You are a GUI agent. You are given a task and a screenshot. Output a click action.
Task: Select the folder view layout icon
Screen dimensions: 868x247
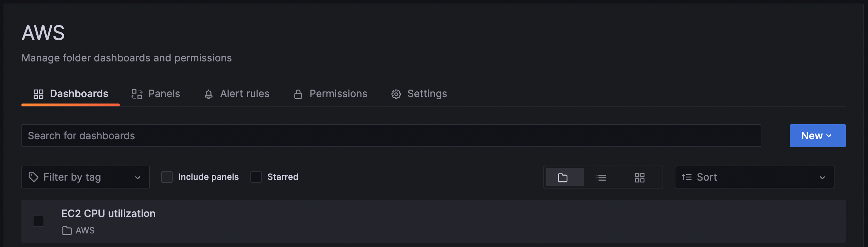click(564, 177)
